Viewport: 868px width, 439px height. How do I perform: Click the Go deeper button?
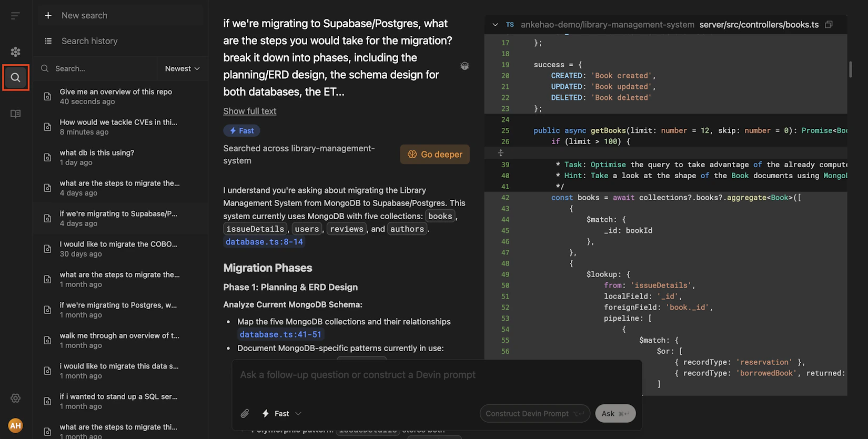pos(435,154)
